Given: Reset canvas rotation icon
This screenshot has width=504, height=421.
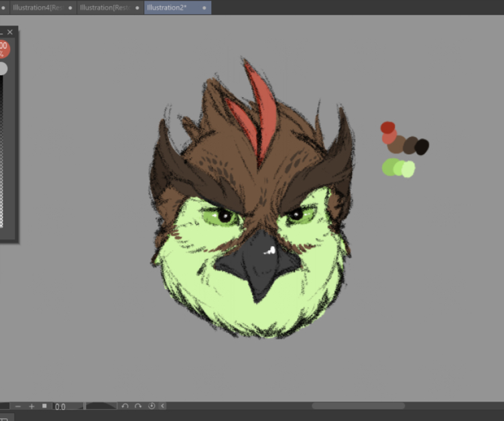Looking at the screenshot, I should [151, 406].
